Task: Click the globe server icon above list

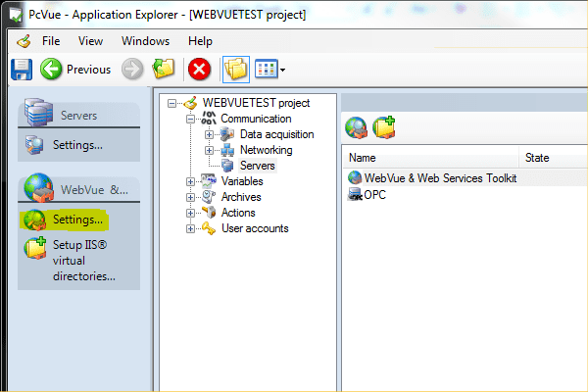Action: [x=356, y=126]
